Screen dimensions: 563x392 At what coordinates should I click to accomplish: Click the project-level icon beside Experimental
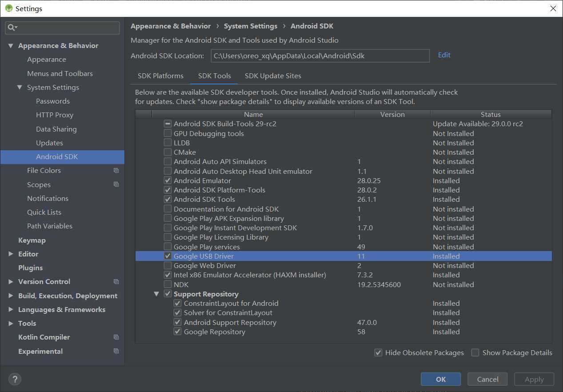pos(116,351)
